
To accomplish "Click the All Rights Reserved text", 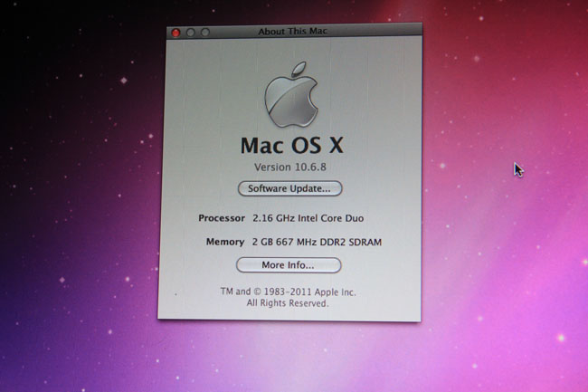I will (x=288, y=303).
